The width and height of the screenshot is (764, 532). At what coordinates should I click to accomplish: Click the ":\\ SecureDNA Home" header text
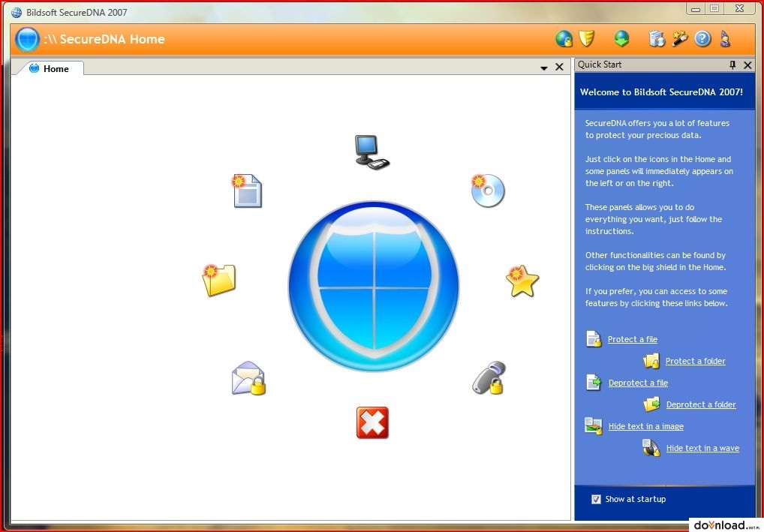pos(104,40)
